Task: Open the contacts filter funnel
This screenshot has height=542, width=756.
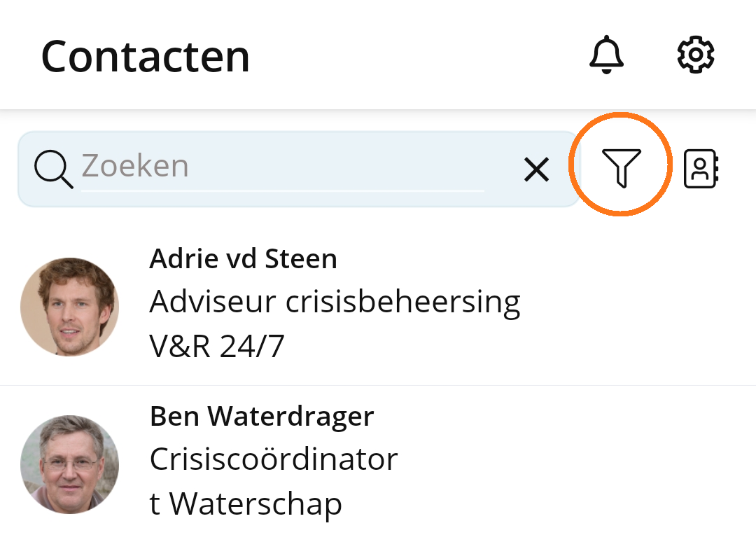Action: click(622, 168)
